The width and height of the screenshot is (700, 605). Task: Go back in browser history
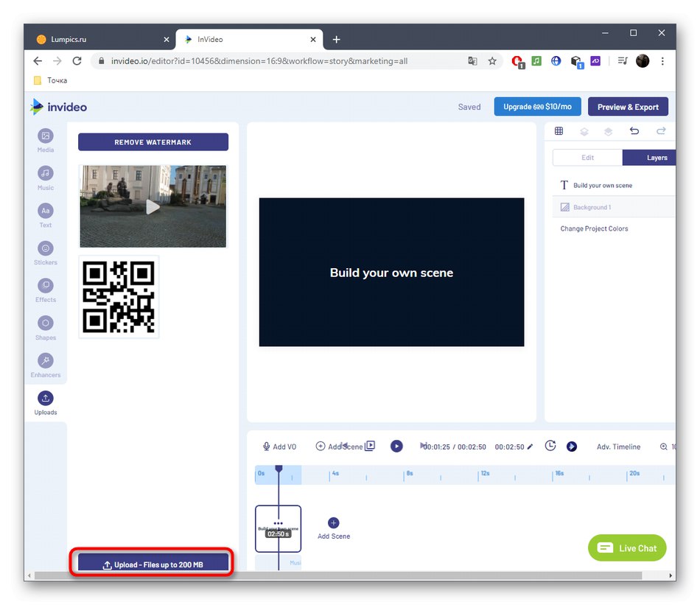38,60
